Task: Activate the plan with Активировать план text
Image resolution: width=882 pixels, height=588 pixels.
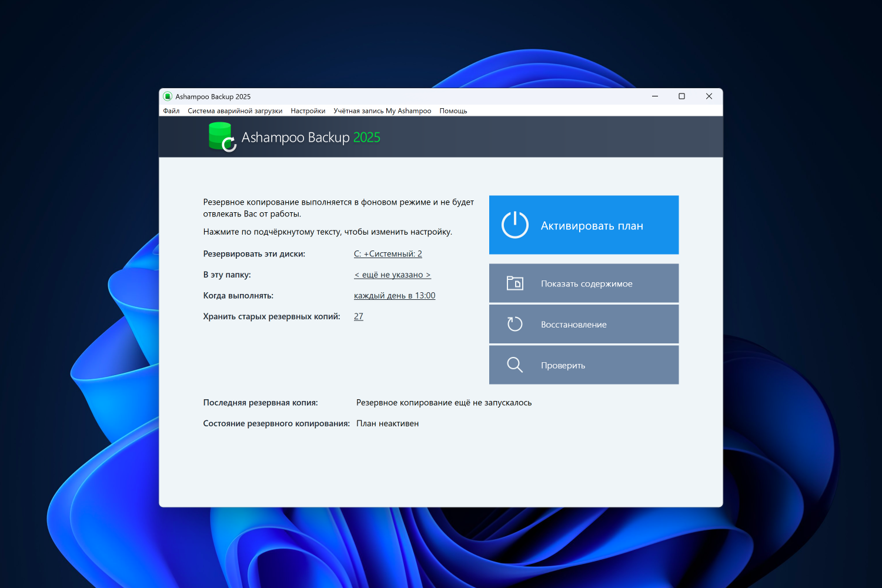Action: click(x=592, y=226)
